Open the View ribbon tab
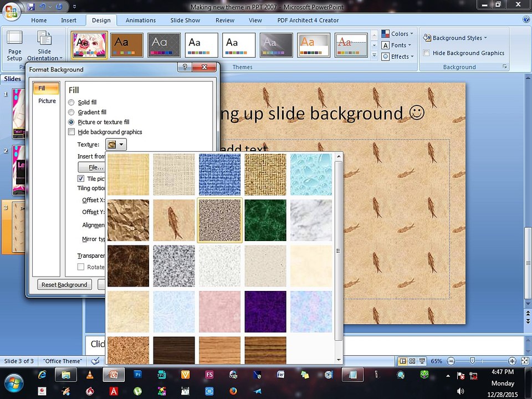Viewport: 532px width, 399px height. click(x=255, y=21)
